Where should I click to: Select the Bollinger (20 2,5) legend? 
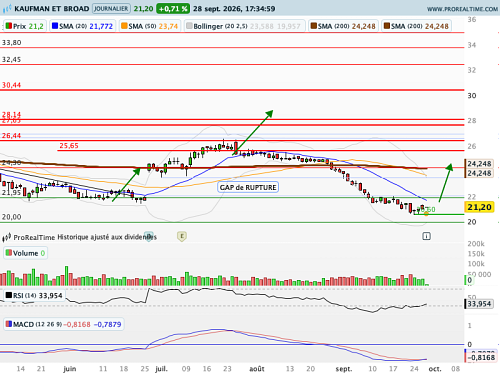(244, 26)
